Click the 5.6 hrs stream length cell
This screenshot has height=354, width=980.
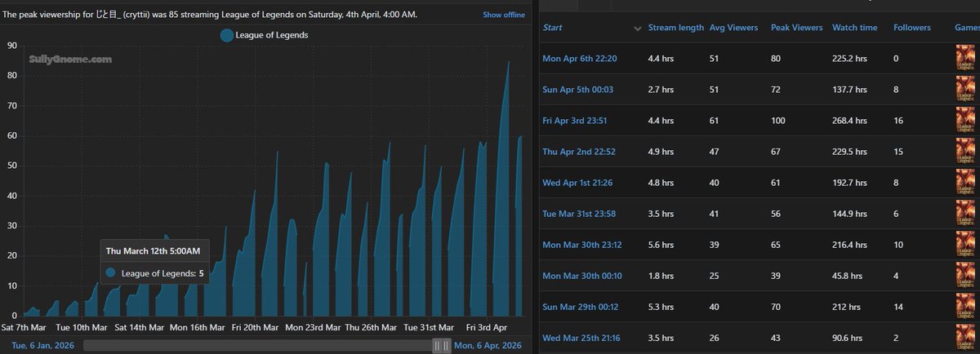[661, 245]
